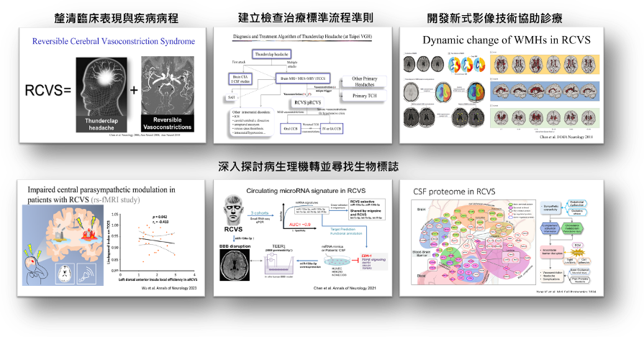
Task: Open the rs-fMRI parasympathetic modulation slide
Action: point(111,238)
